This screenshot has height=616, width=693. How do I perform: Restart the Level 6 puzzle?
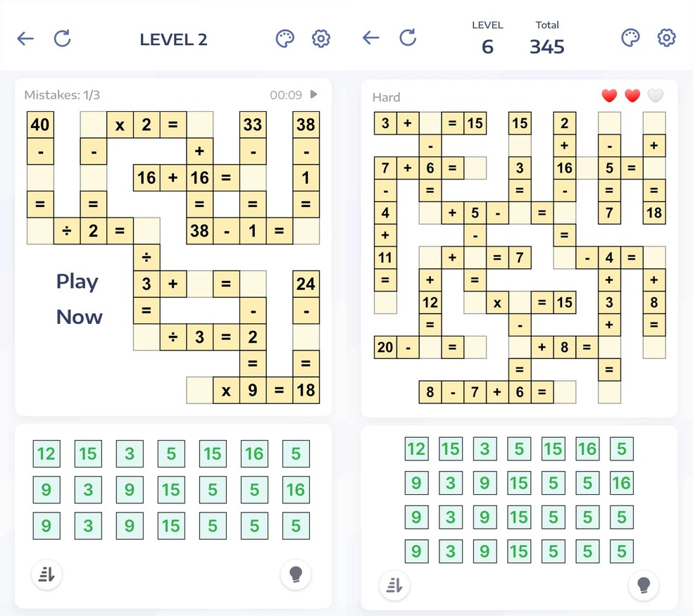click(408, 38)
